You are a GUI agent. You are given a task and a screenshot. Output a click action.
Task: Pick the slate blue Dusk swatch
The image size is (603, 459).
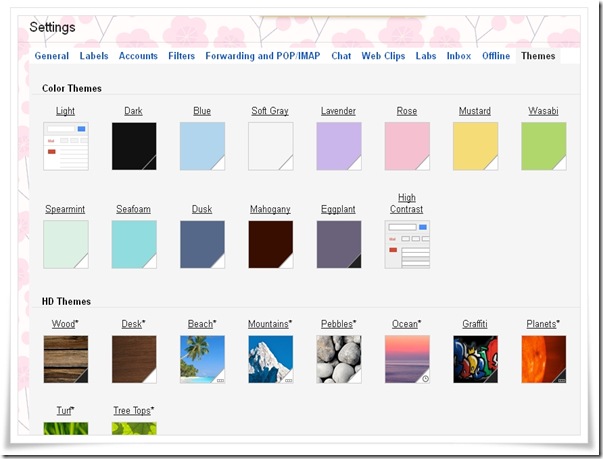coord(202,244)
